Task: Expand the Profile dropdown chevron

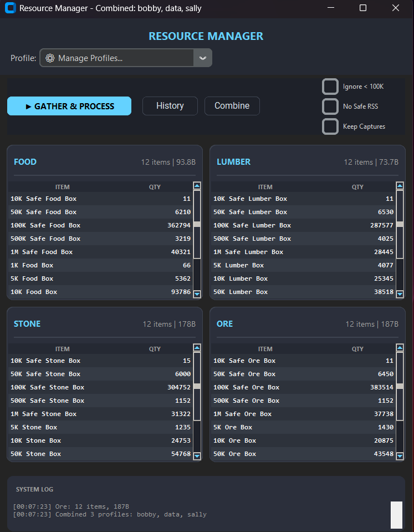Action: point(203,58)
